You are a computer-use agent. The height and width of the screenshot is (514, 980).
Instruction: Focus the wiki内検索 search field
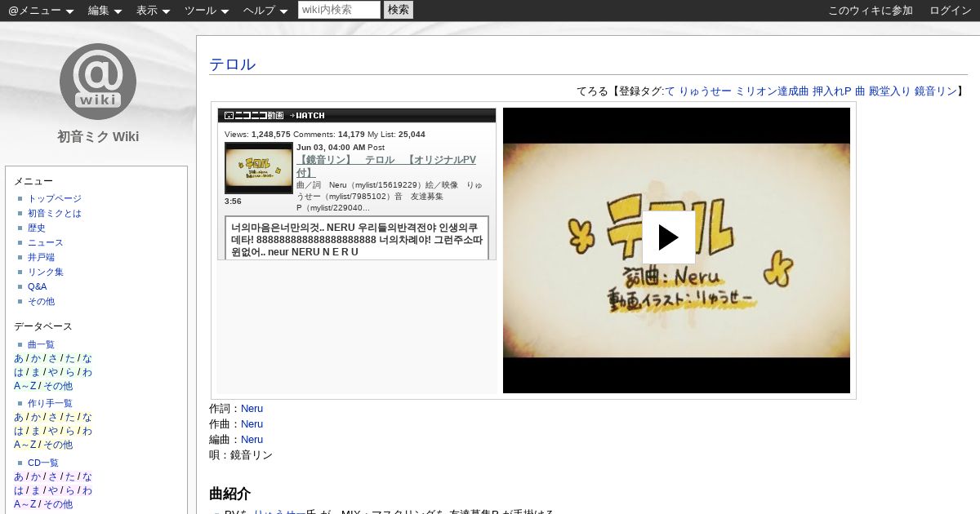(x=339, y=10)
